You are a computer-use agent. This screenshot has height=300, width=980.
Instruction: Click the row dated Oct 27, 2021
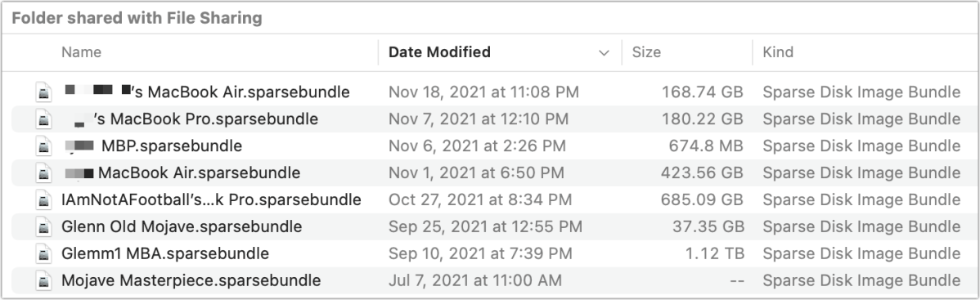(x=490, y=200)
